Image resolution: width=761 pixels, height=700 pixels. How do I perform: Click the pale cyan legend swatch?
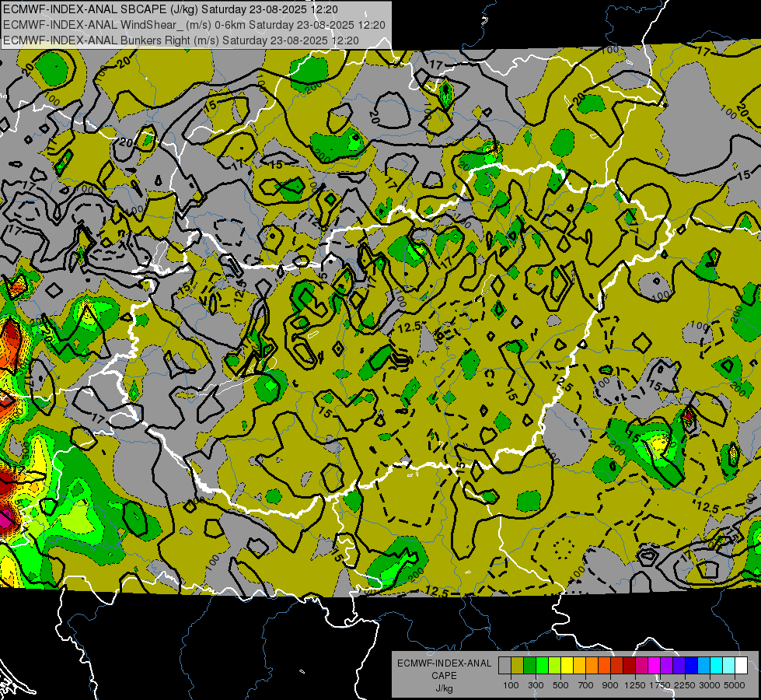(729, 666)
